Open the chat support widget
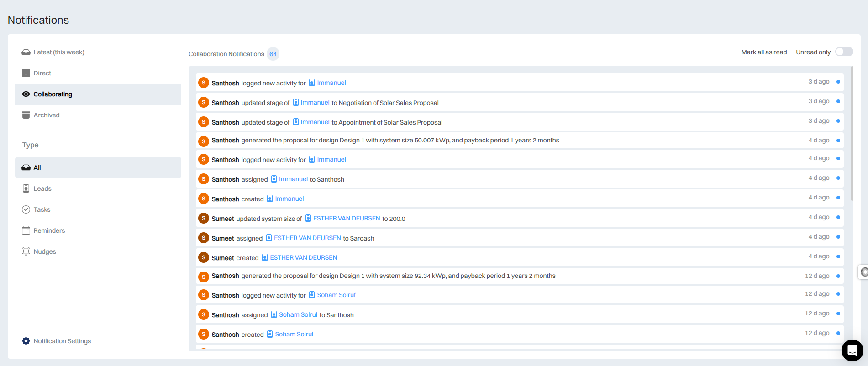The height and width of the screenshot is (366, 868). coord(852,350)
